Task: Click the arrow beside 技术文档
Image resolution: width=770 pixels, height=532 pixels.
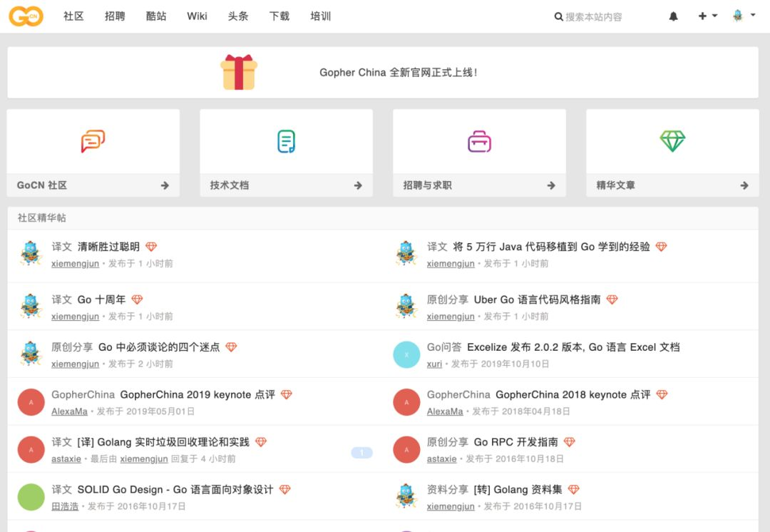Action: pos(358,185)
